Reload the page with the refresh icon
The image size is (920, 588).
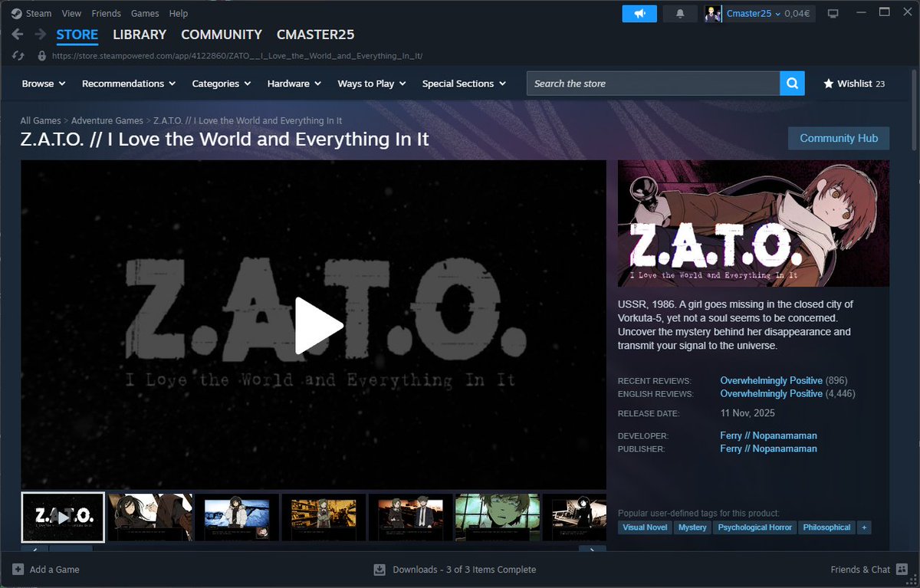[18, 56]
